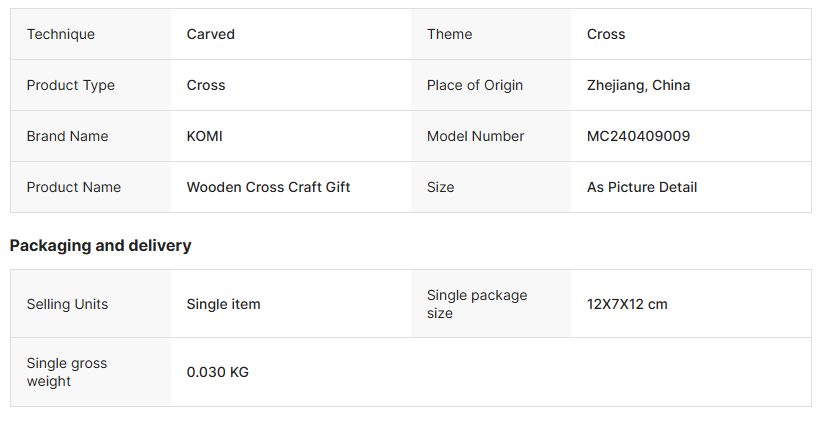Image resolution: width=825 pixels, height=421 pixels.
Task: Select the Carved technique value
Action: [210, 34]
